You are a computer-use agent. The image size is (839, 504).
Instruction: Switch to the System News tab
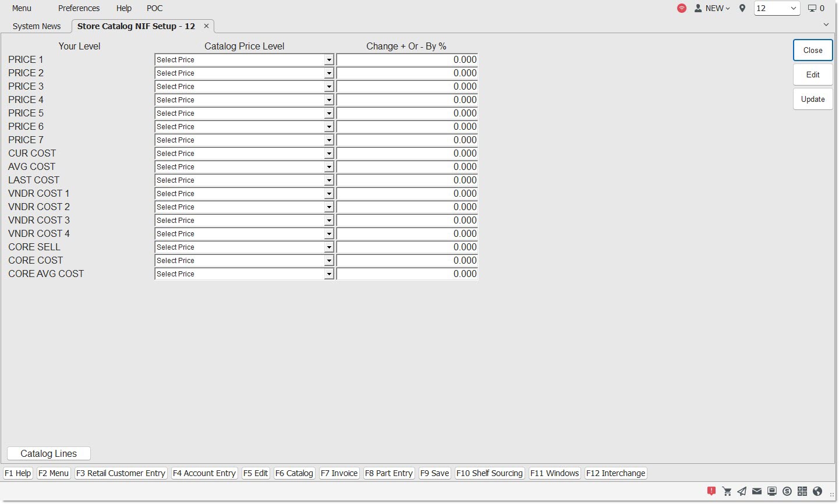tap(37, 26)
